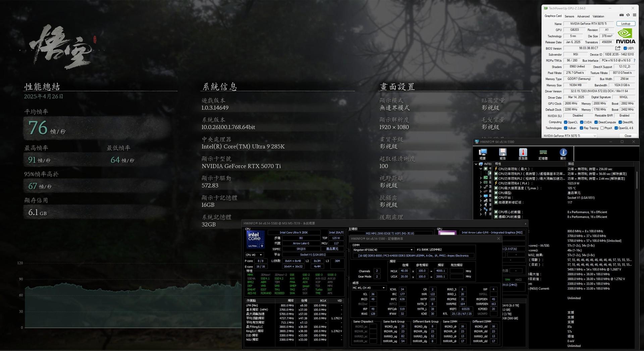Close the 系統概要 system summary window
Screen dimensions: 644x351
tap(525, 224)
